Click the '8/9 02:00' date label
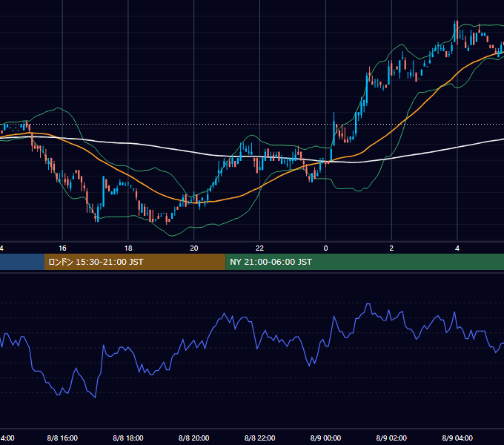This screenshot has width=504, height=445. [x=391, y=438]
